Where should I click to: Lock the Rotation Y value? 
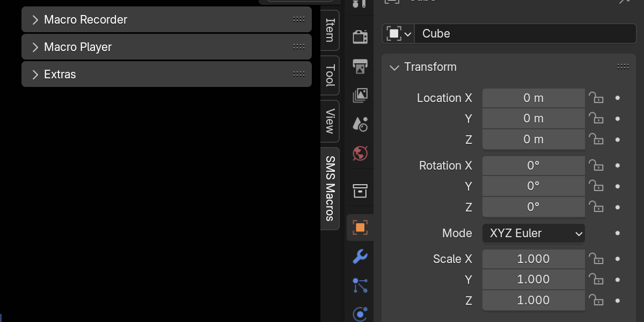(x=596, y=186)
